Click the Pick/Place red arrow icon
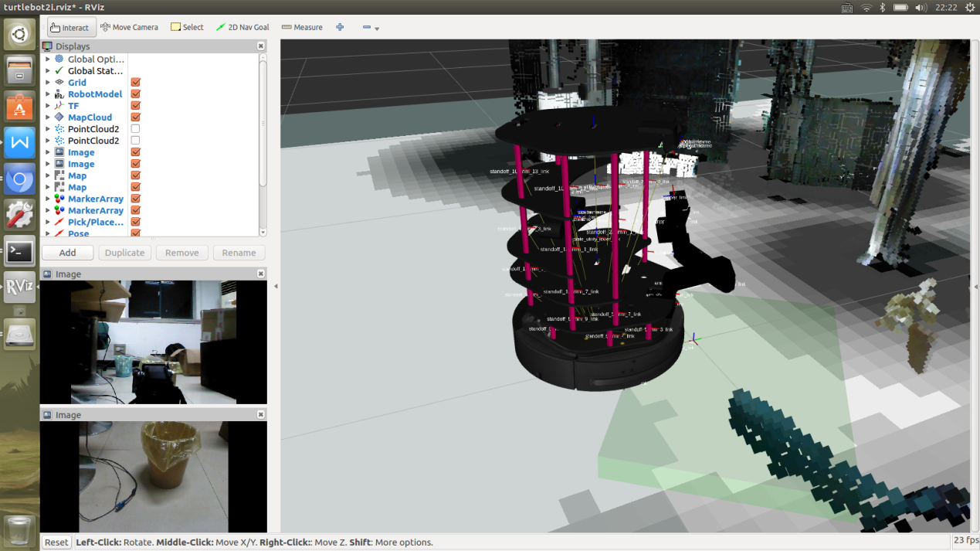Image resolution: width=980 pixels, height=551 pixels. coord(59,222)
